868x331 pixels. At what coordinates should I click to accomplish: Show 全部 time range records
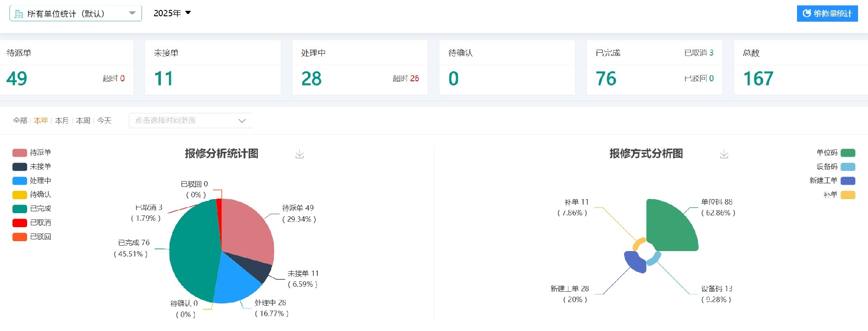(x=20, y=121)
